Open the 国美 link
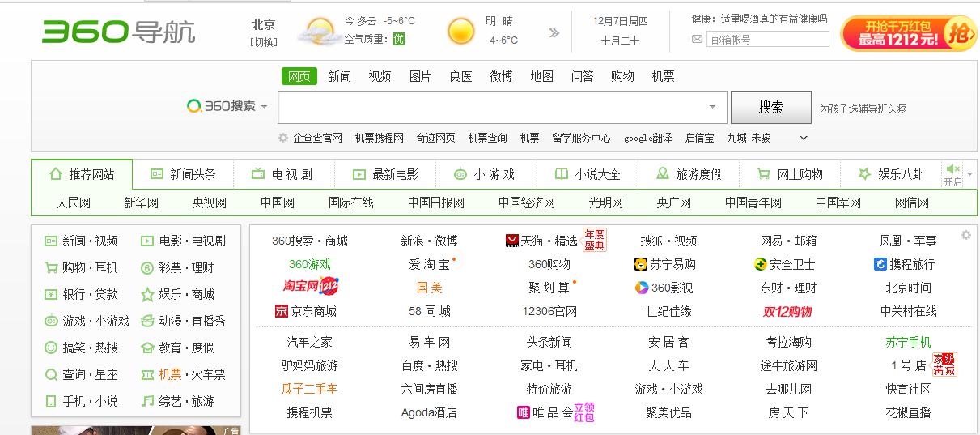Viewport: 980px width, 435px height. click(x=429, y=288)
